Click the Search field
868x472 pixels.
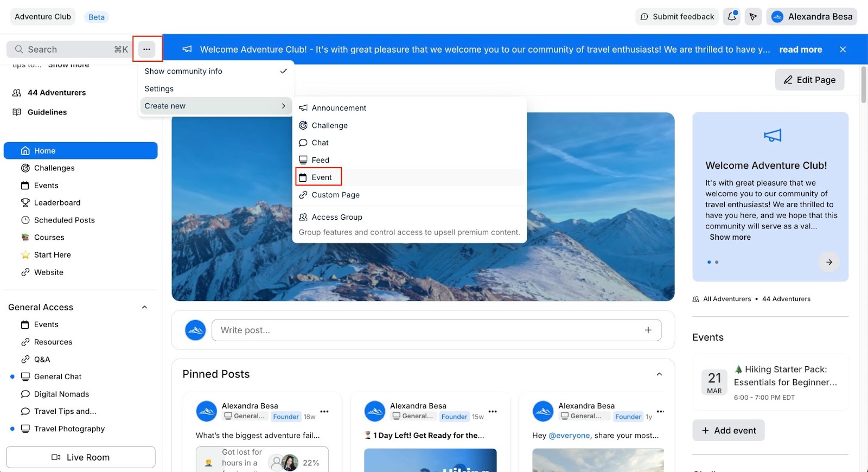(71, 49)
